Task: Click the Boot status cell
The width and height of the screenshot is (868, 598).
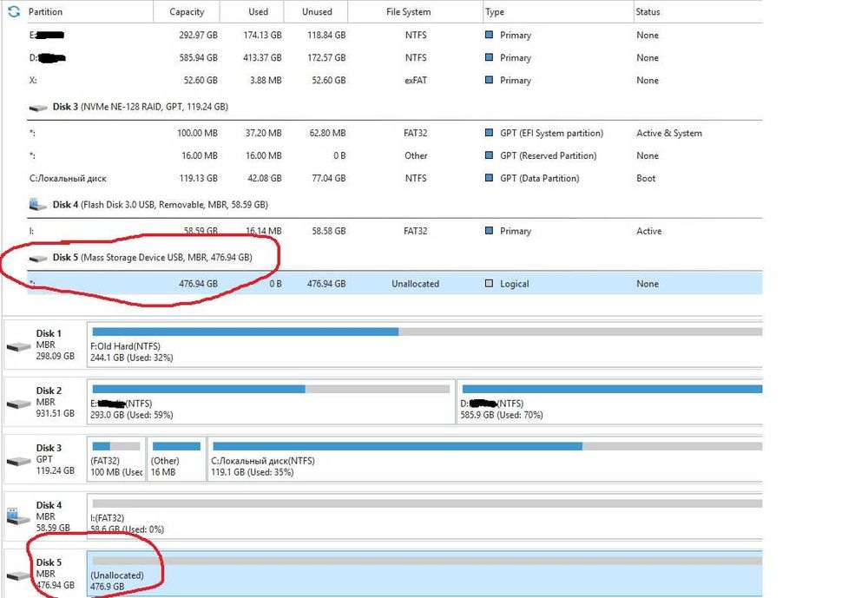Action: coord(646,178)
